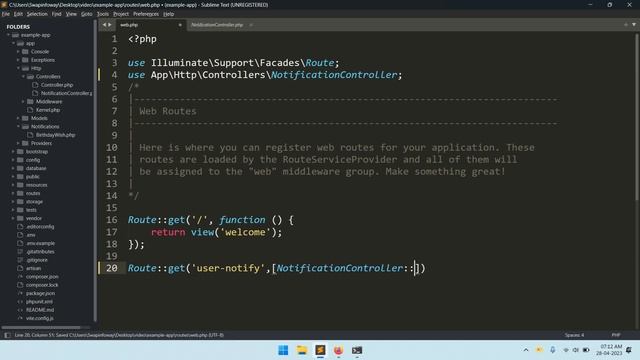Collapse the Notifications folder

(18, 127)
